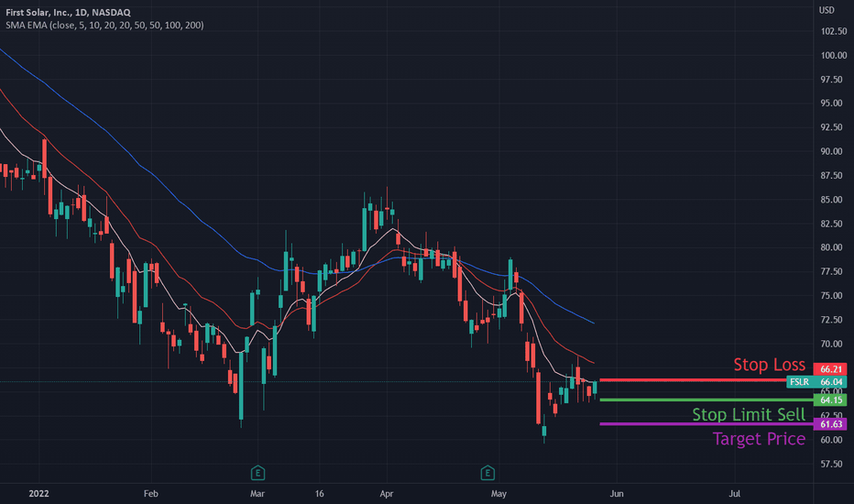Screen dimensions: 854x504
Task: Click the USD currency label
Action: [x=827, y=10]
